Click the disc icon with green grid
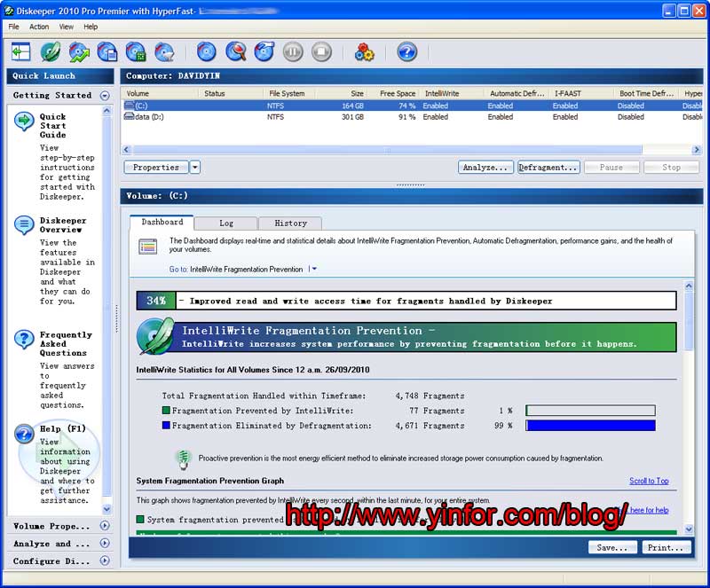Screen dimensions: 710x588 click(136, 52)
